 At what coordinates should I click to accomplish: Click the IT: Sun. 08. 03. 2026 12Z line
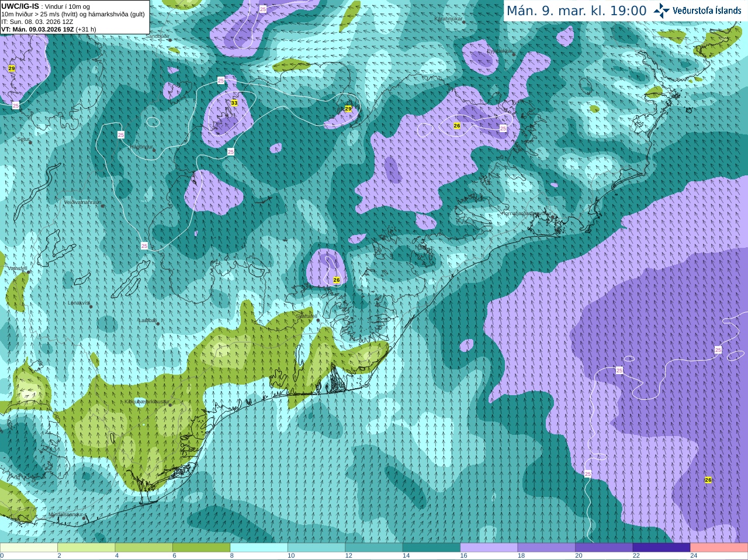pyautogui.click(x=37, y=22)
